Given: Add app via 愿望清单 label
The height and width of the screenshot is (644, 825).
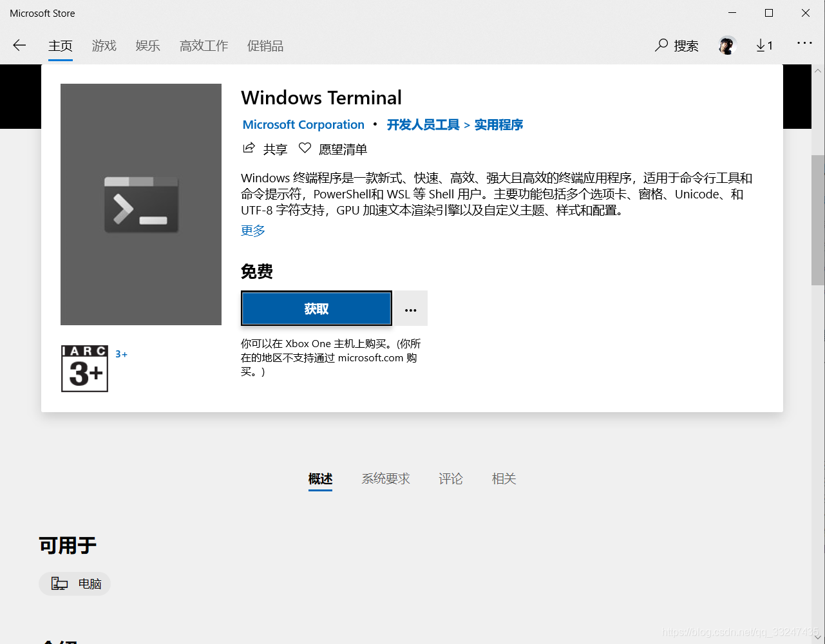Looking at the screenshot, I should click(343, 149).
